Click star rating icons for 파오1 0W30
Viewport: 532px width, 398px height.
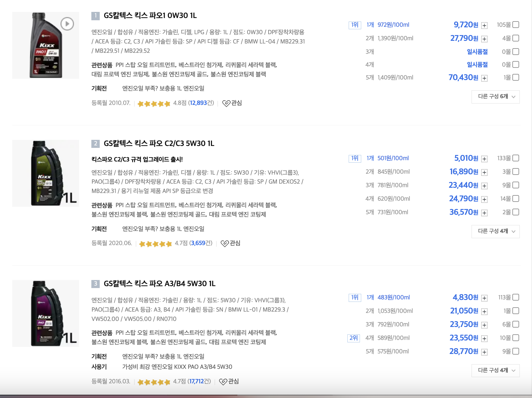pyautogui.click(x=154, y=104)
